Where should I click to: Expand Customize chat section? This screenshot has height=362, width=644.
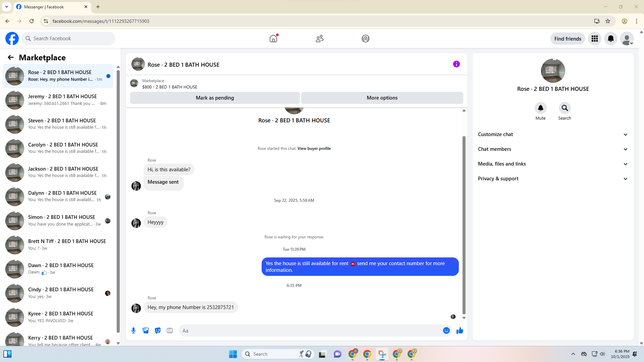[x=553, y=134]
